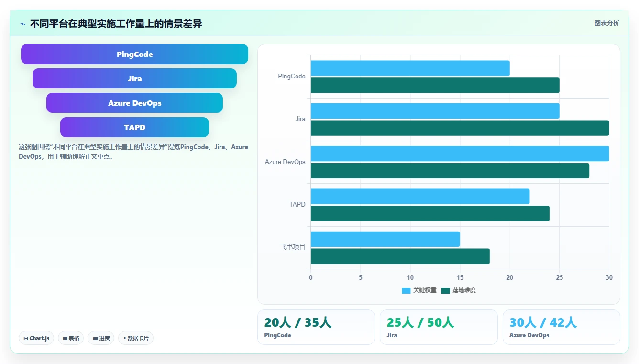Click the 进度 tag chip

click(x=101, y=338)
